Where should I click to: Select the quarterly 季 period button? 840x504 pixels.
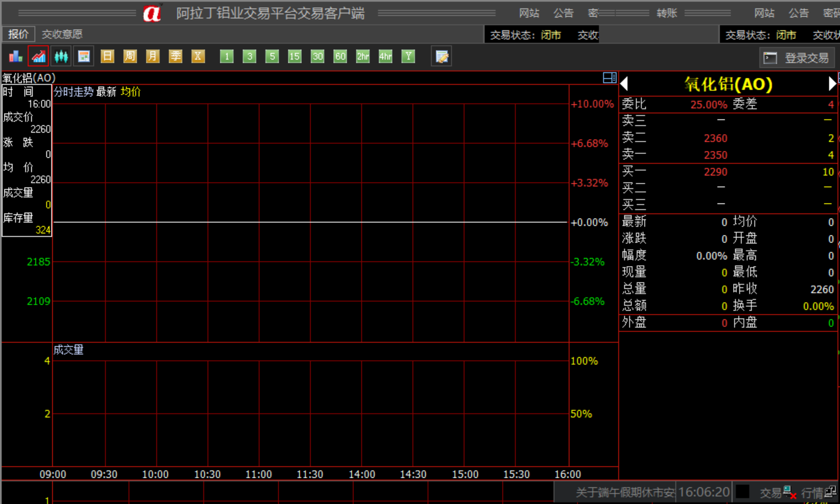[175, 57]
